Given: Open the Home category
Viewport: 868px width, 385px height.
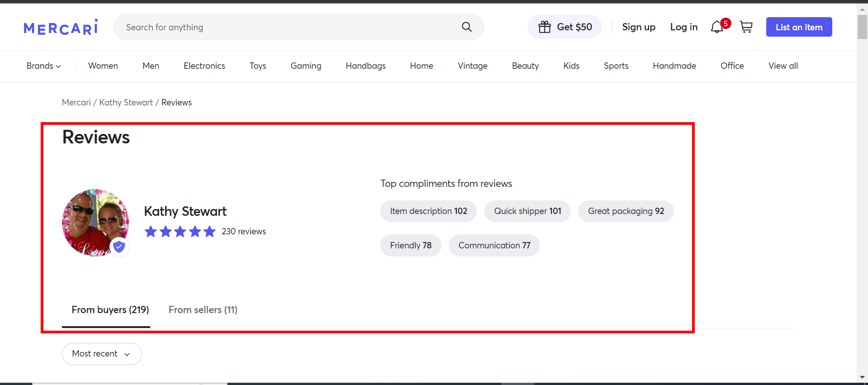Looking at the screenshot, I should [422, 66].
